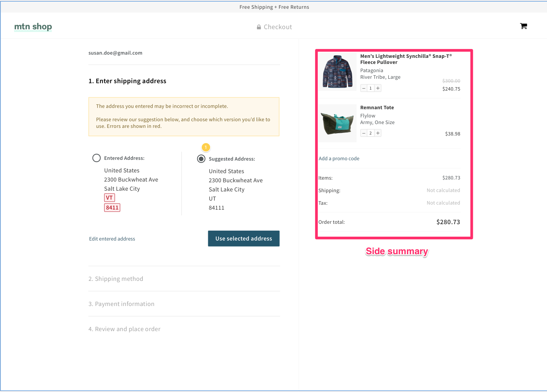Click the VT state error field
This screenshot has width=547, height=392.
(x=109, y=198)
